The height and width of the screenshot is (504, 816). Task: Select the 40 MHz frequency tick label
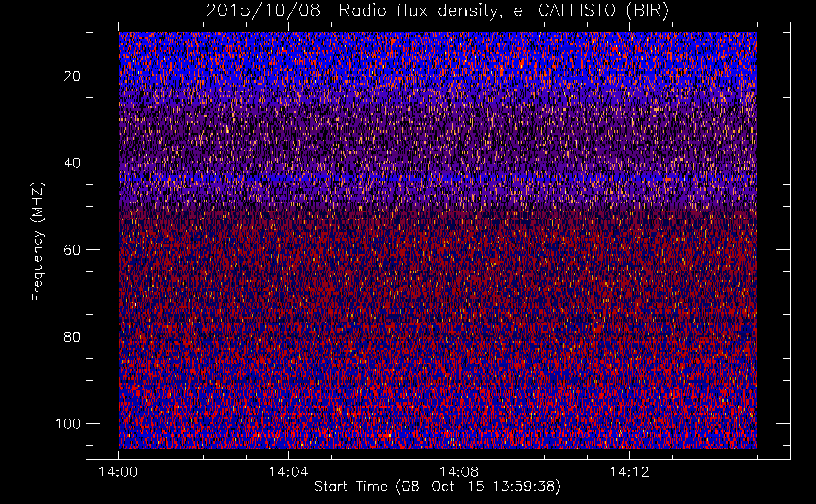73,163
